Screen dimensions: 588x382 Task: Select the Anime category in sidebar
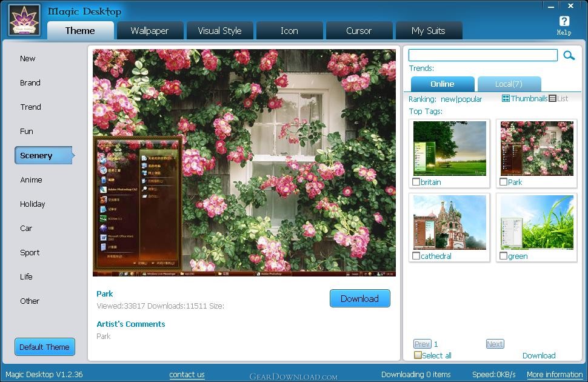32,180
